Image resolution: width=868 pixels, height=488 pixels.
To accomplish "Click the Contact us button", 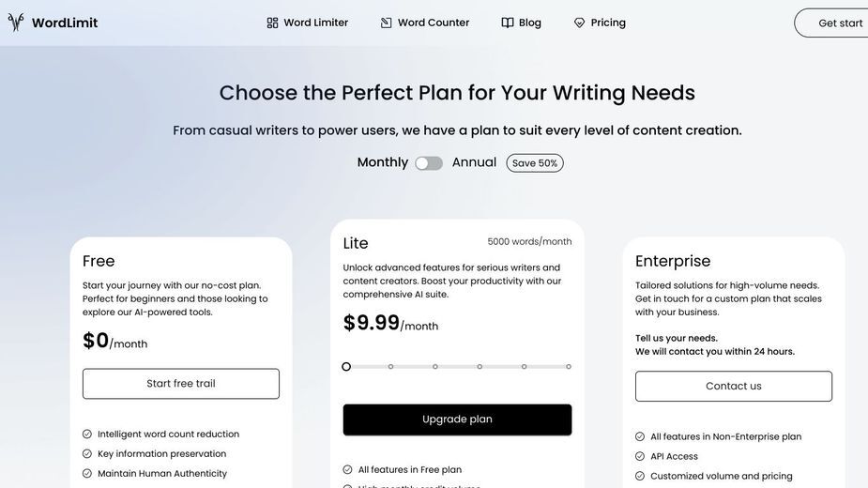I will pyautogui.click(x=734, y=386).
